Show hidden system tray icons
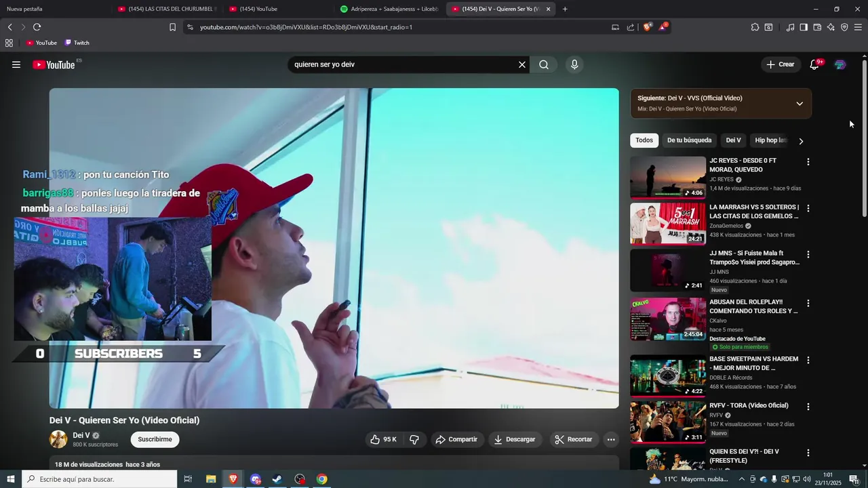This screenshot has width=868, height=488. (x=742, y=479)
